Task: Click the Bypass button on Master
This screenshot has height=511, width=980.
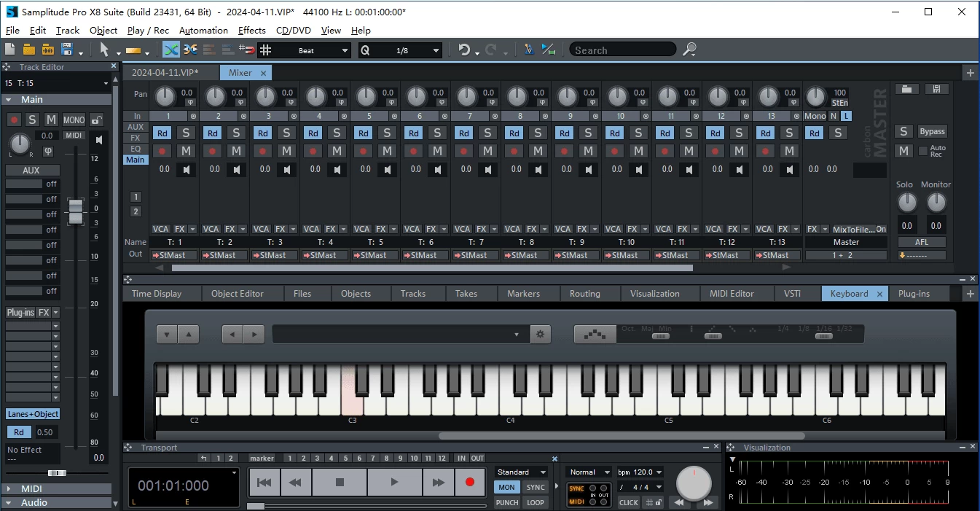Action: click(x=932, y=132)
